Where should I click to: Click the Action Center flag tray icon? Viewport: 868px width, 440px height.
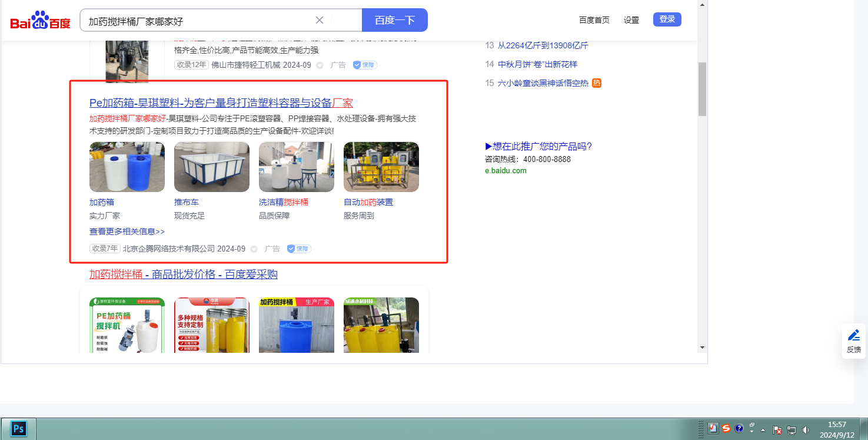(x=777, y=430)
